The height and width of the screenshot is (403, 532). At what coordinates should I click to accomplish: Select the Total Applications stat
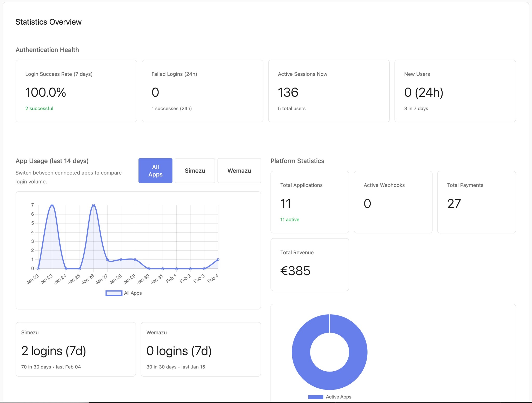pyautogui.click(x=310, y=202)
